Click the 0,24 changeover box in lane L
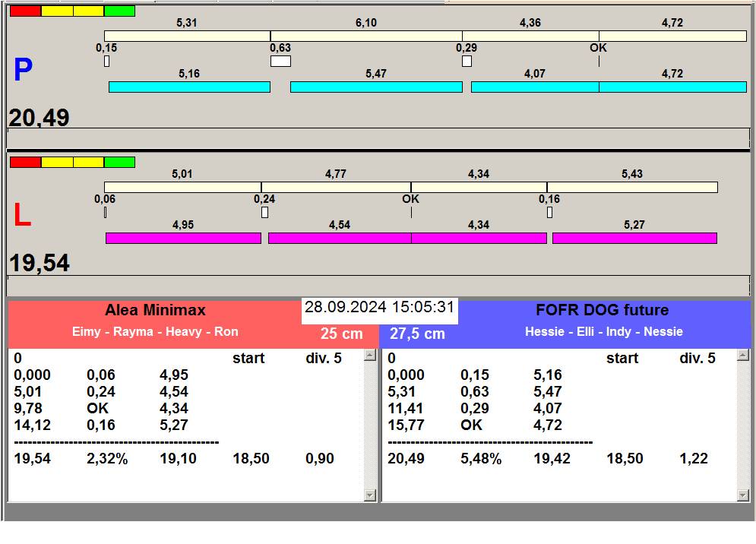This screenshot has height=544, width=756. point(264,213)
